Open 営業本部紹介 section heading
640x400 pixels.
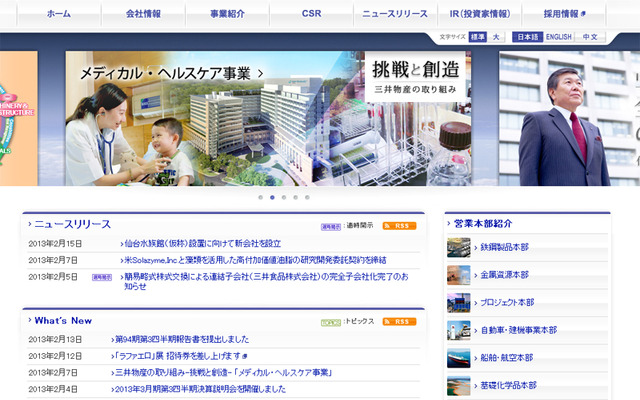pos(483,224)
